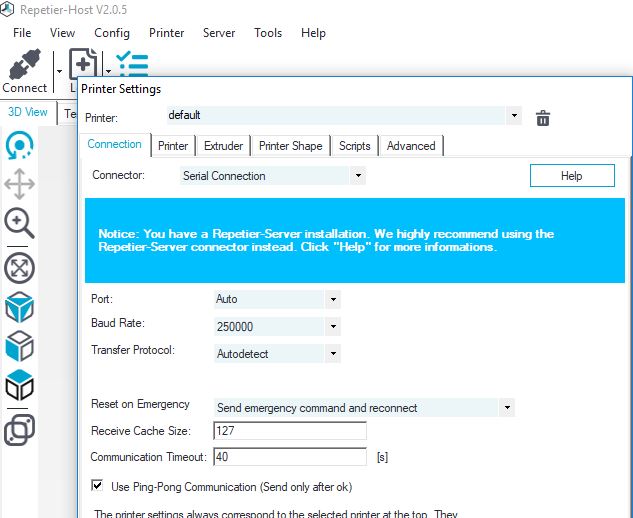
Task: Toggle Use Ping-Pong Communication checkbox
Action: (97, 486)
